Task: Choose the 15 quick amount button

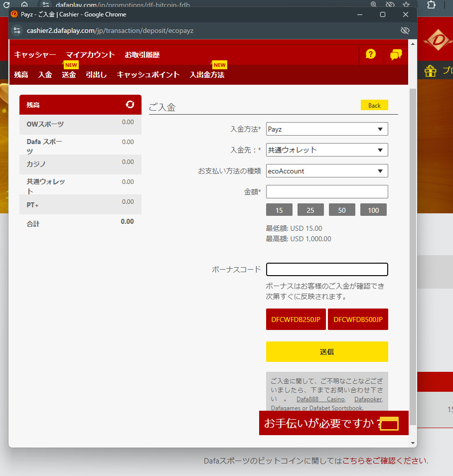Action: coord(280,210)
